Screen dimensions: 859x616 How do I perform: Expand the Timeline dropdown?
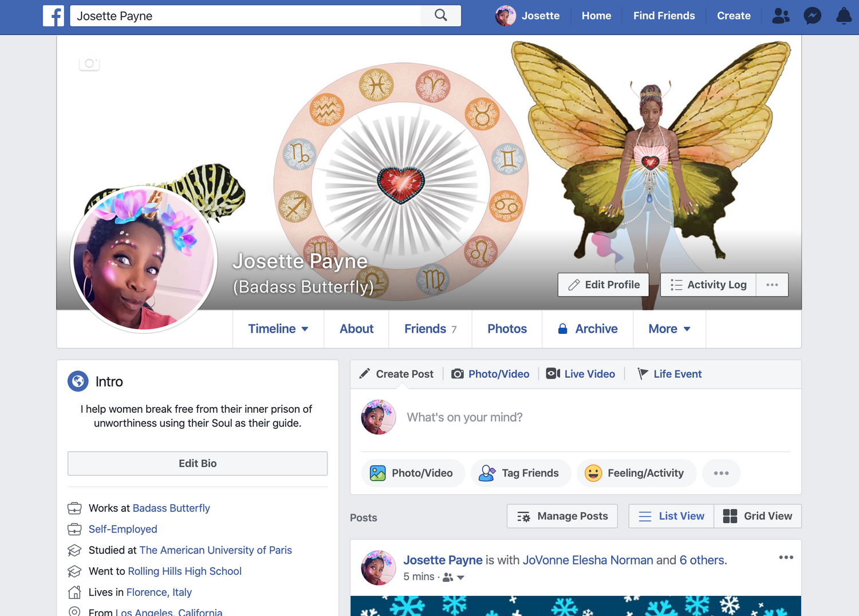coord(278,329)
